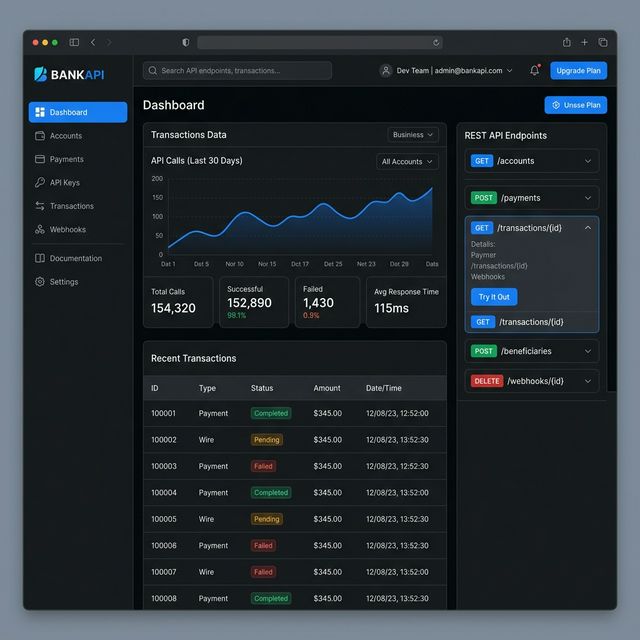
Task: Click the lower GET /transactions/{id} row
Action: [x=532, y=322]
